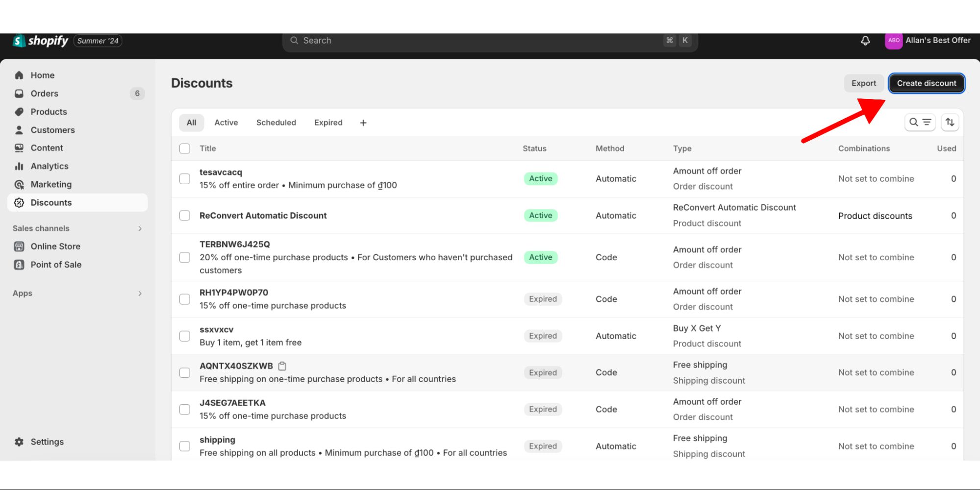Click the sort discounts arrows icon
Image resolution: width=980 pixels, height=490 pixels.
coord(950,122)
